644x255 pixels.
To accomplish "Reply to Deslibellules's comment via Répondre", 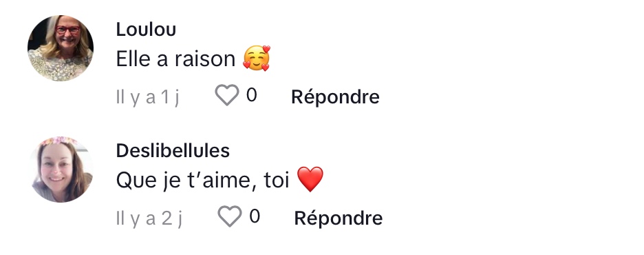I will [339, 218].
